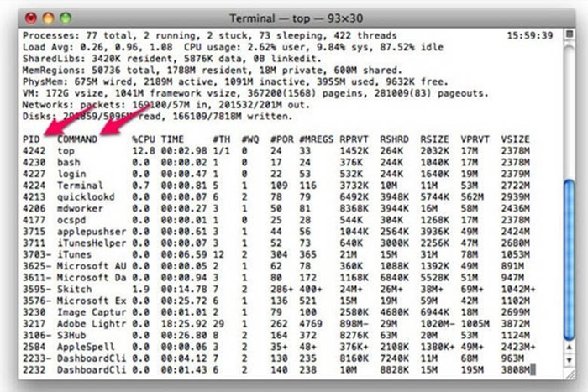The width and height of the screenshot is (588, 392).
Task: Click PID 2584 in the list
Action: coord(34,347)
